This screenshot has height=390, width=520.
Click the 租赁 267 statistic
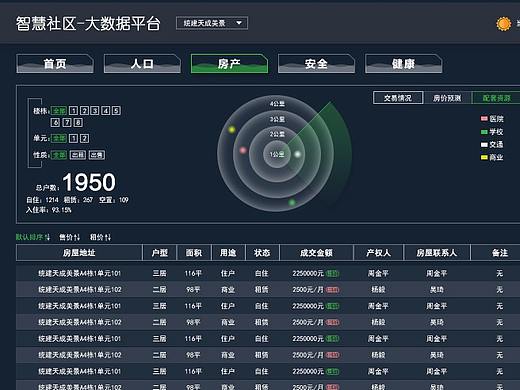(78, 200)
